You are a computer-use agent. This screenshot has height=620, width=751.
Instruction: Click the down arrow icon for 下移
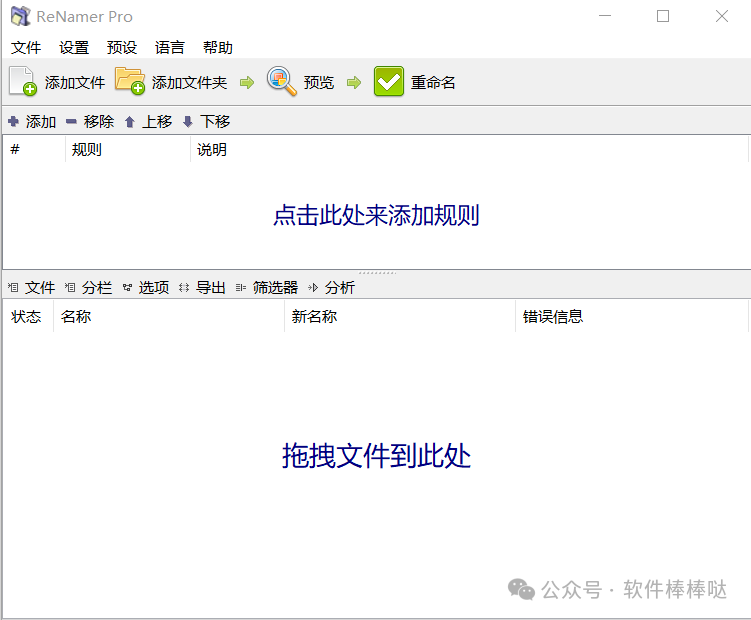tap(188, 122)
